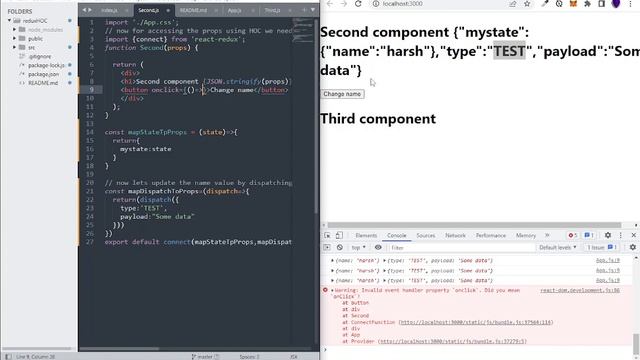Open README.md in sidebar

43,83
